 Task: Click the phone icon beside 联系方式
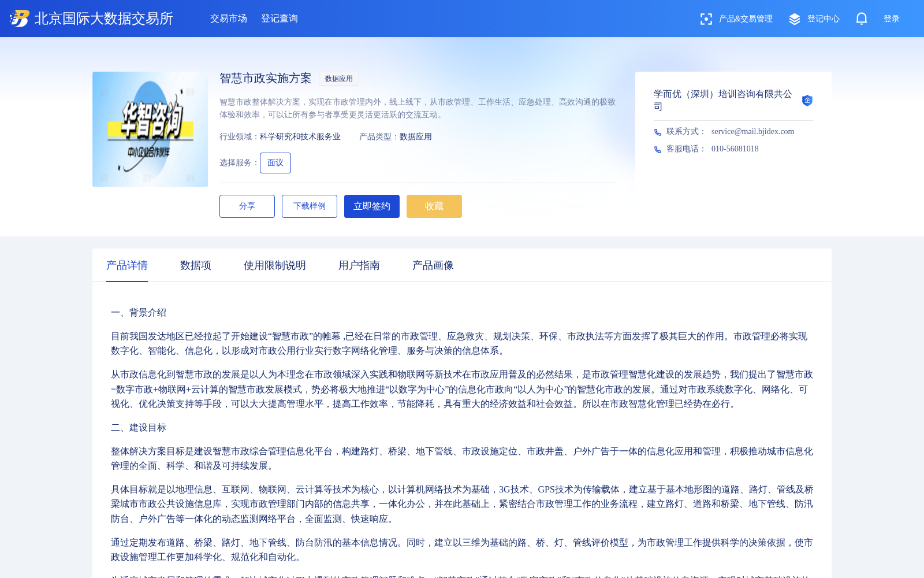658,132
